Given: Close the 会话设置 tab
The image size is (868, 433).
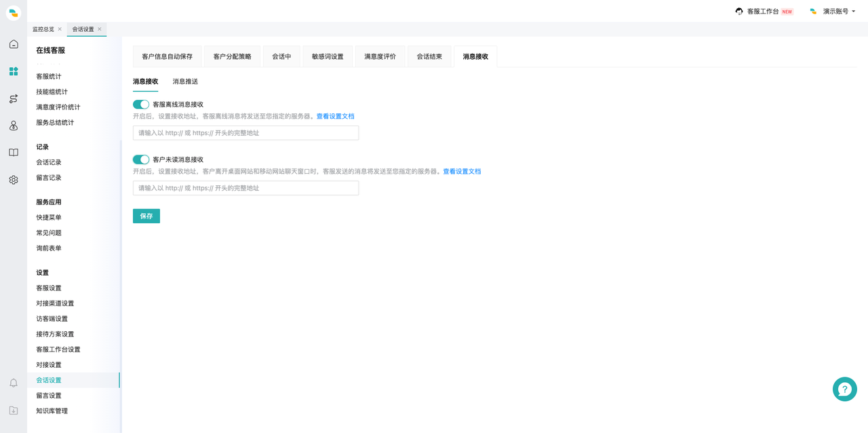Looking at the screenshot, I should pos(100,29).
